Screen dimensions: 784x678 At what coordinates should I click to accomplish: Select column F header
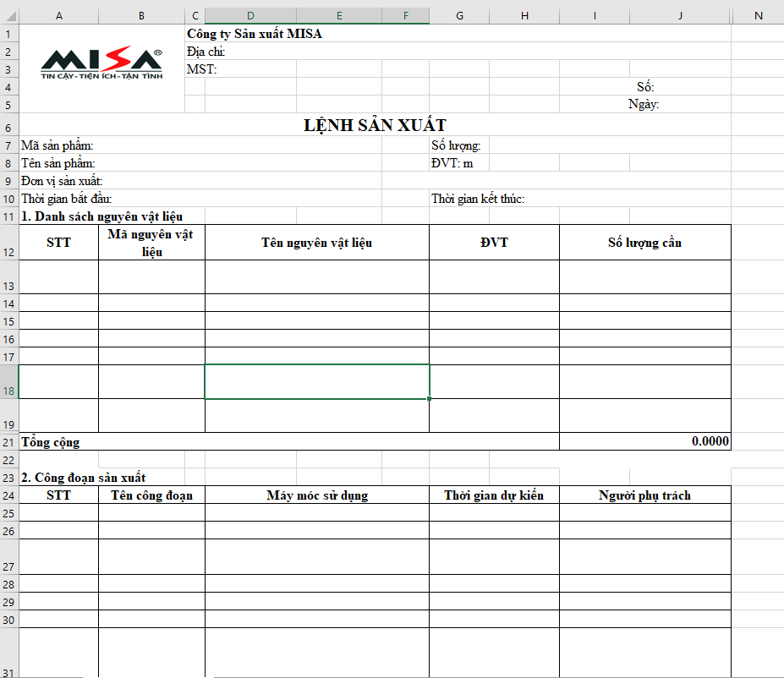tap(405, 16)
